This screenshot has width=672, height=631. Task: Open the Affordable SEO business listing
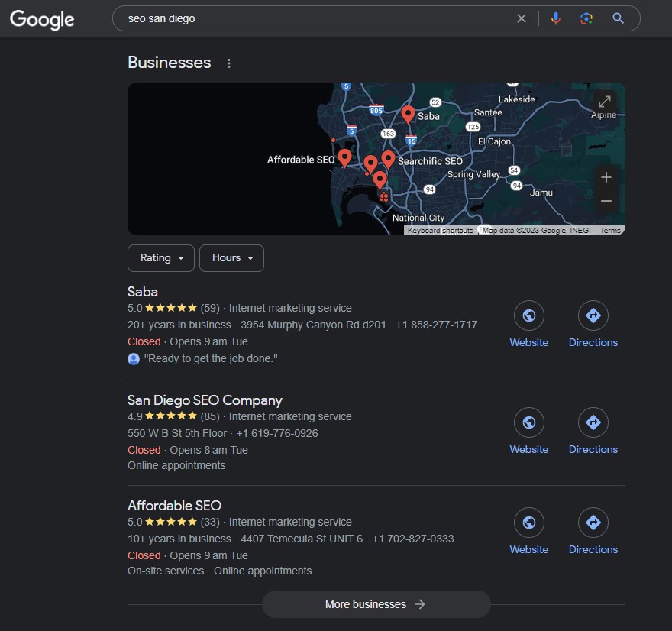[174, 506]
